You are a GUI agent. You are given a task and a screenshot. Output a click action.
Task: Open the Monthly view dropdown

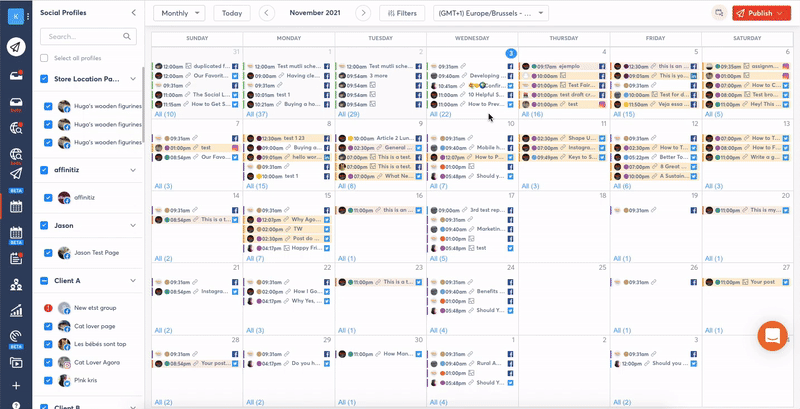click(179, 13)
